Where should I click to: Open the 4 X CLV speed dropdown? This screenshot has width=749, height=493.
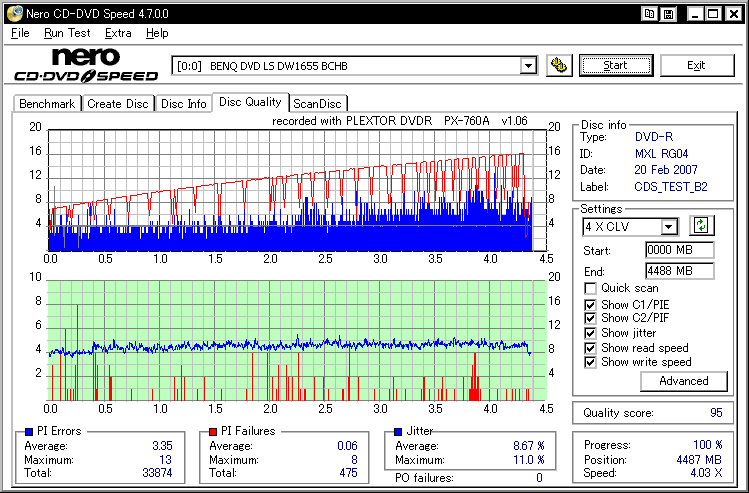tap(668, 227)
